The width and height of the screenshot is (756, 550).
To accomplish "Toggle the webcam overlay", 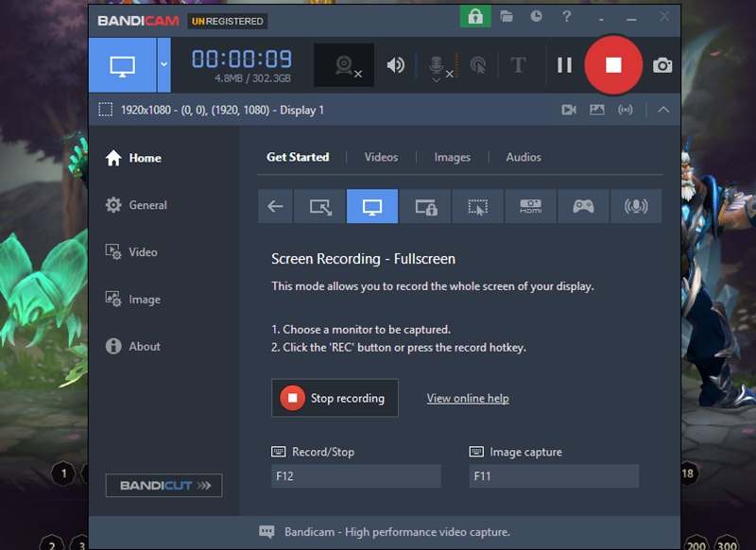I will (344, 65).
